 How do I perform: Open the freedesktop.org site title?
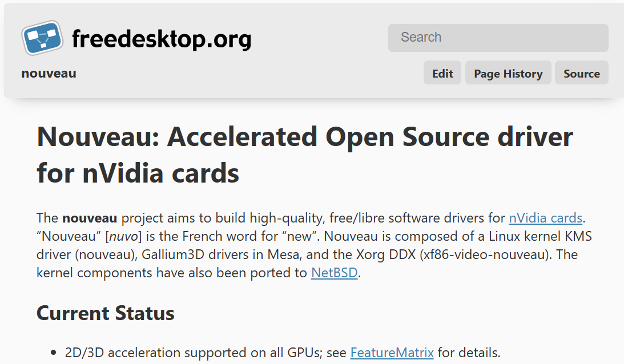click(161, 39)
